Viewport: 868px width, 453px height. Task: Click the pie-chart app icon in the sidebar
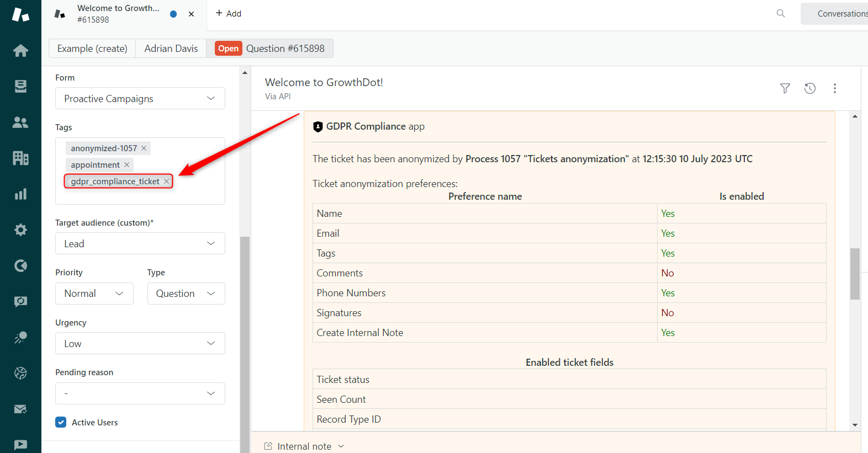[20, 266]
